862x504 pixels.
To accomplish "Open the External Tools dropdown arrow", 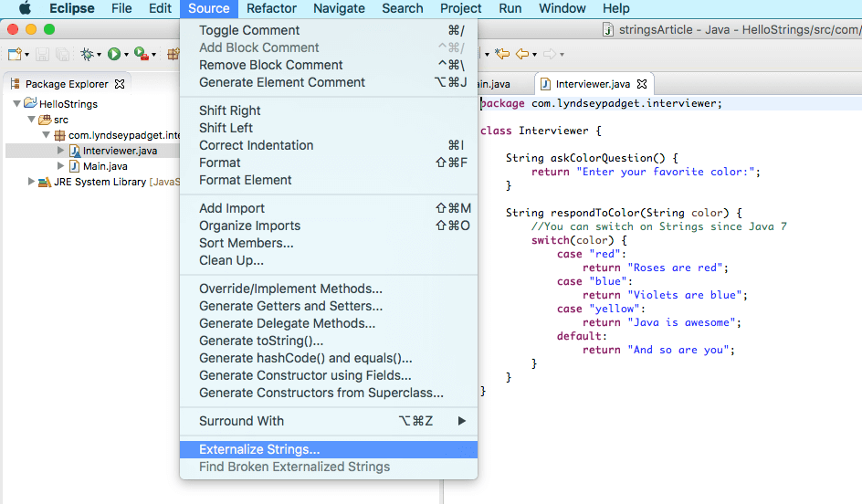I will (154, 55).
